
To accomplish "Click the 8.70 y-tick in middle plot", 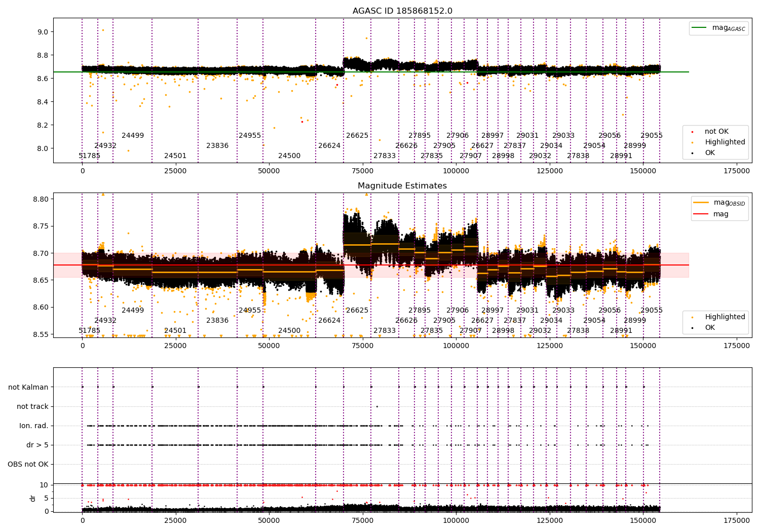I will (x=41, y=253).
